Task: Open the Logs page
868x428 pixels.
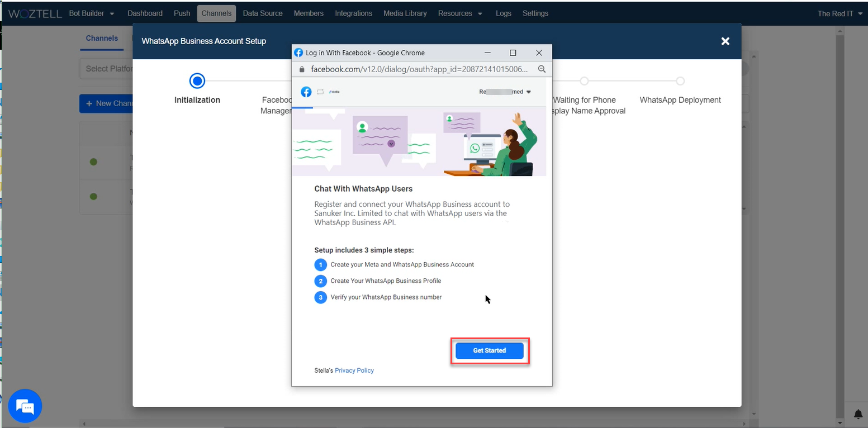Action: [x=503, y=13]
